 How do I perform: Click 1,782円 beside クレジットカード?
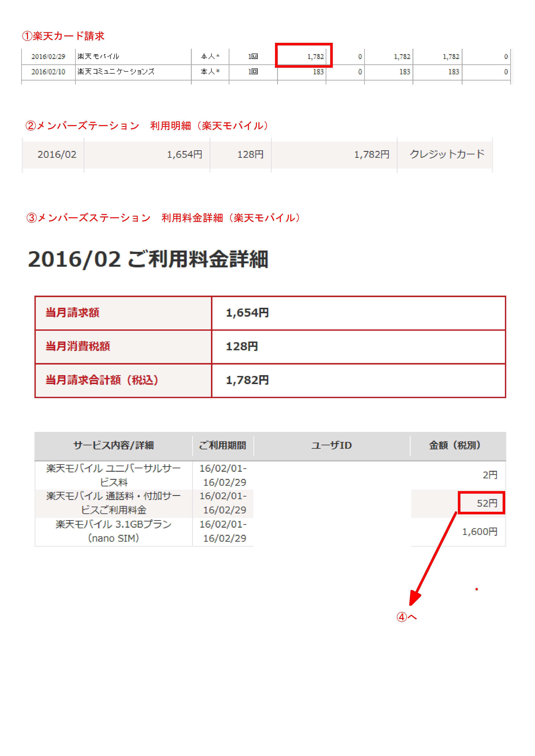[371, 154]
